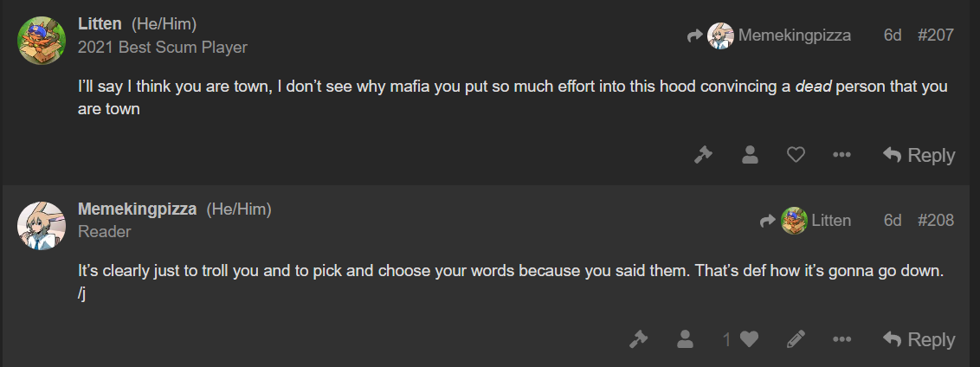Like Litten's post with the heart icon
Viewport: 980px width, 367px height.
pyautogui.click(x=795, y=154)
